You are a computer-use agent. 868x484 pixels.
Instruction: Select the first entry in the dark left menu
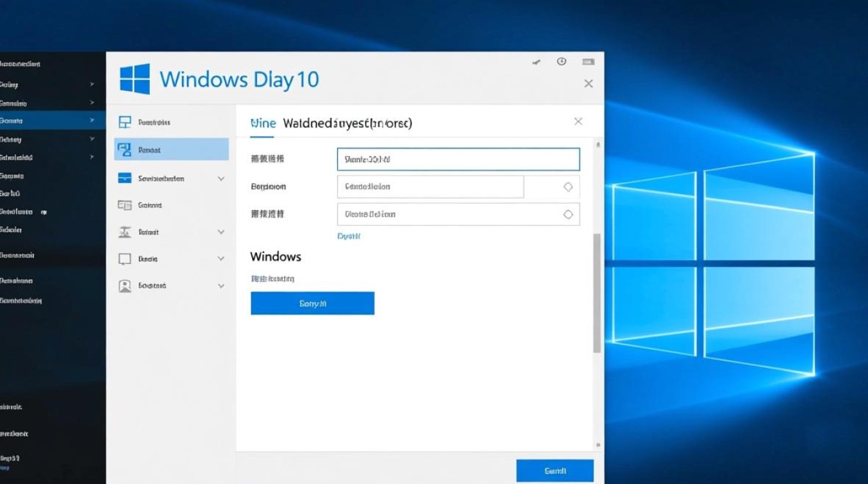[21, 64]
